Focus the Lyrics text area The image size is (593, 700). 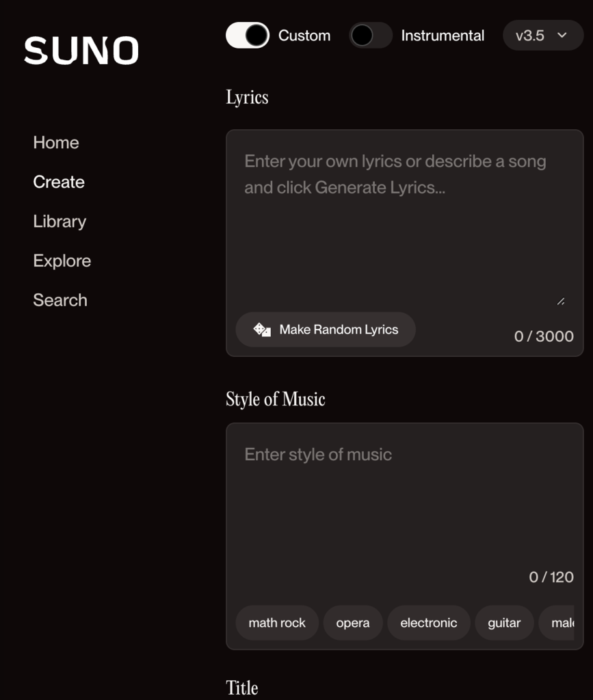(404, 226)
